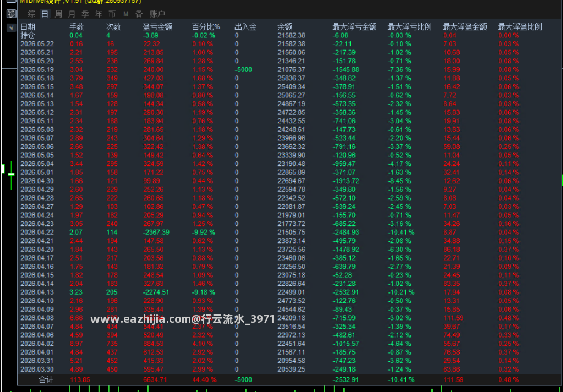This screenshot has width=563, height=392.
Task: Click total percentage 44.40 %
Action: click(204, 380)
